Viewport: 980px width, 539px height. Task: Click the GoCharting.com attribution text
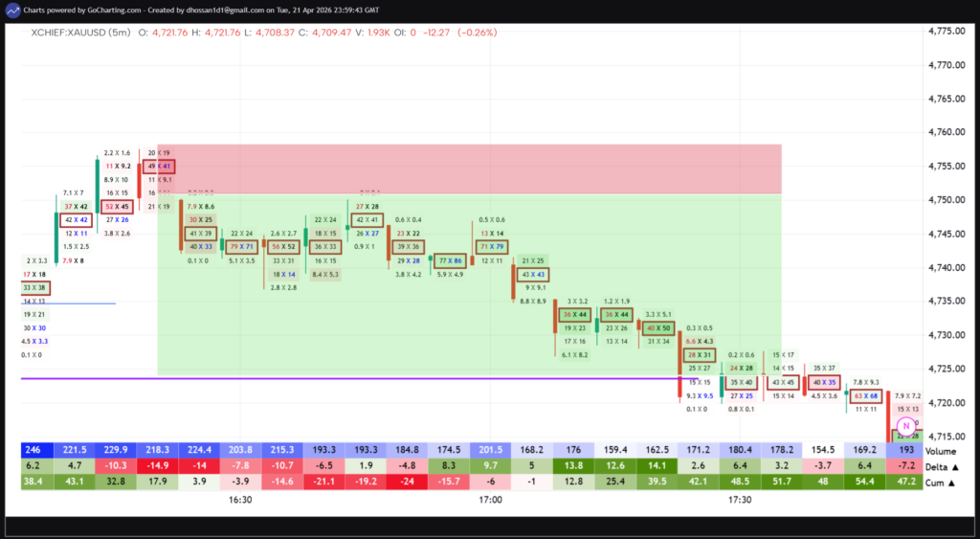coord(114,10)
